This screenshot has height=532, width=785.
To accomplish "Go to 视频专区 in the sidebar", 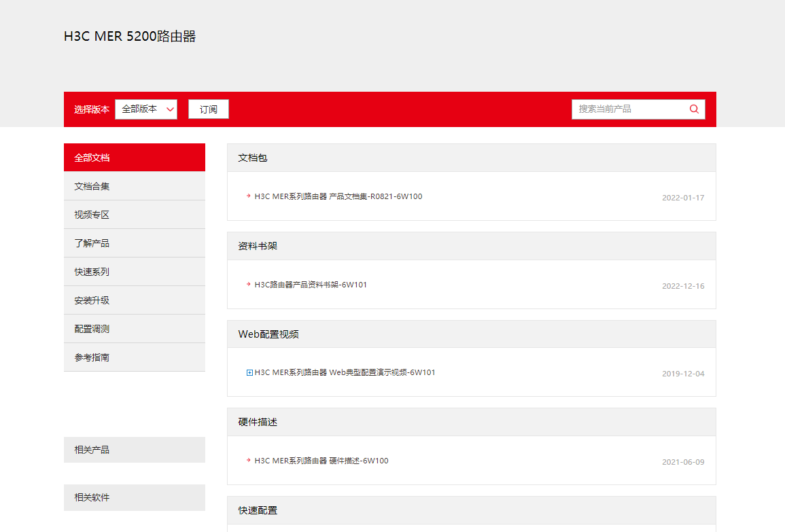I will click(135, 215).
